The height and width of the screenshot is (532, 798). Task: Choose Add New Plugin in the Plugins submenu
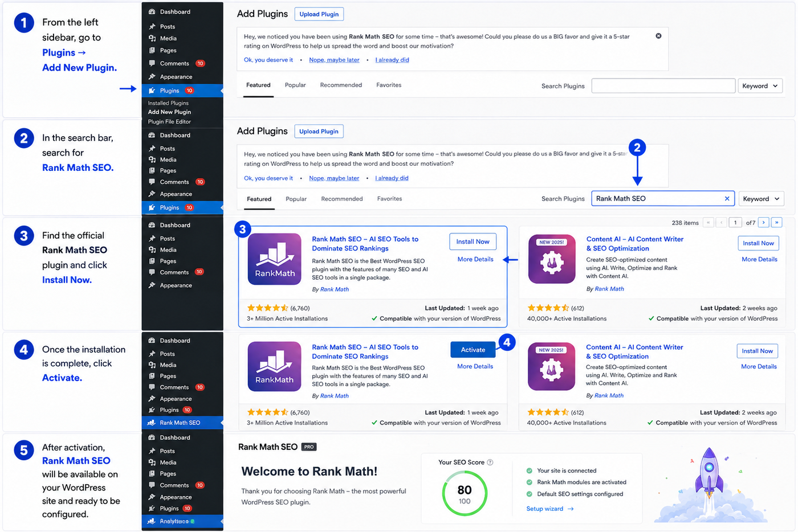tap(169, 112)
